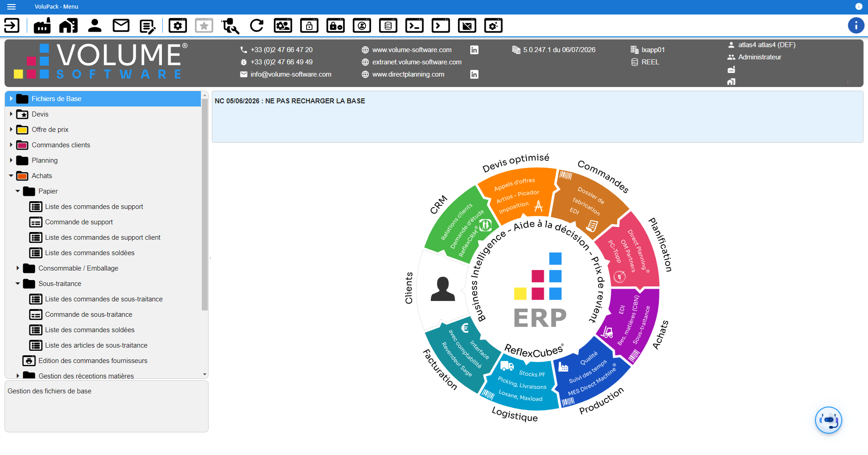Image resolution: width=868 pixels, height=455 pixels.
Task: Click version text 5.0.247.1 du 06/07/2026
Action: [x=559, y=50]
